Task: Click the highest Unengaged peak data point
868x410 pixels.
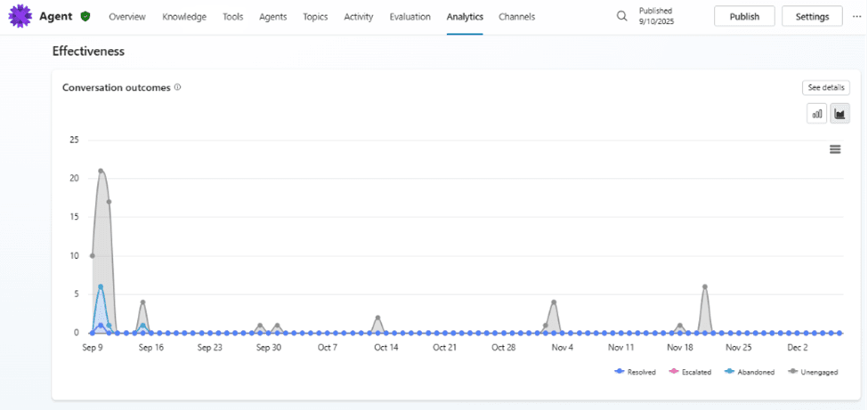Action: coord(101,171)
